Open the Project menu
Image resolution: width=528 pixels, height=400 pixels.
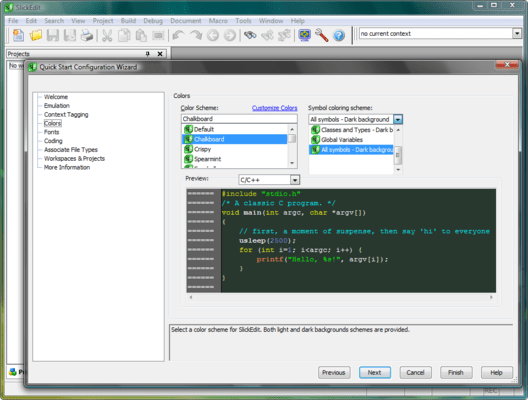tap(103, 21)
